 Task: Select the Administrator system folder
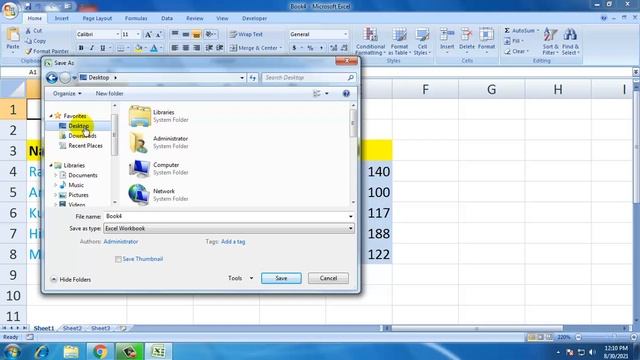click(159, 142)
